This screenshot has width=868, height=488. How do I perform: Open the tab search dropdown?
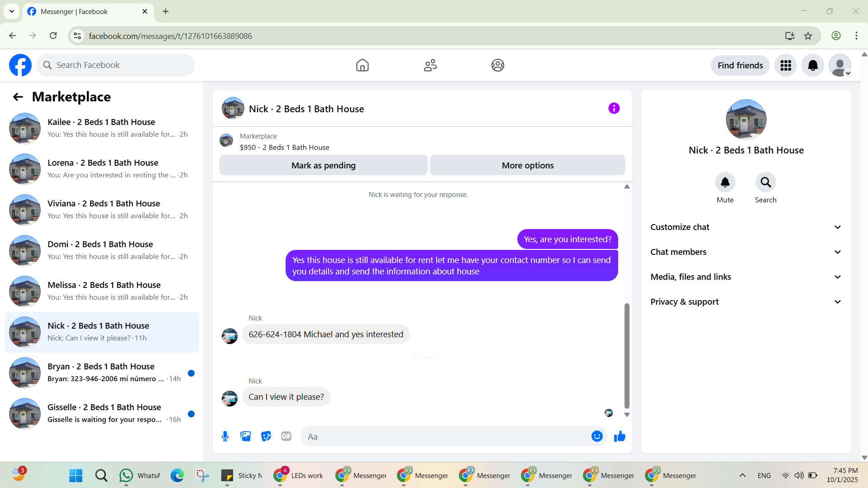coord(12,11)
